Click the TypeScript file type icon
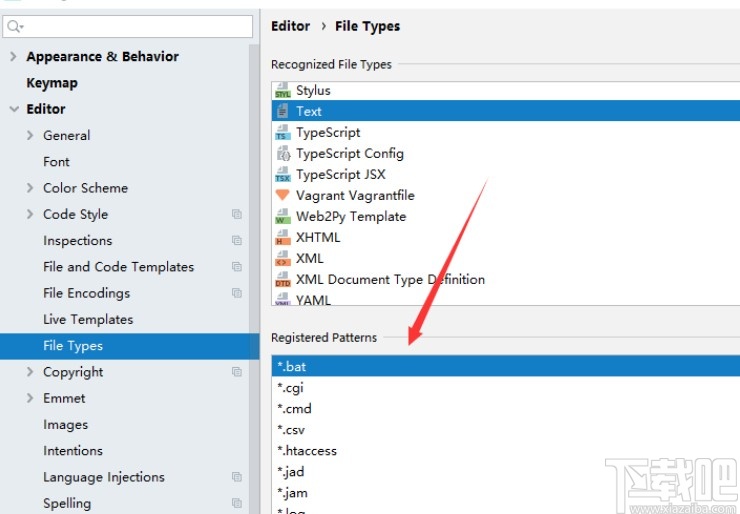740x514 pixels. click(282, 133)
